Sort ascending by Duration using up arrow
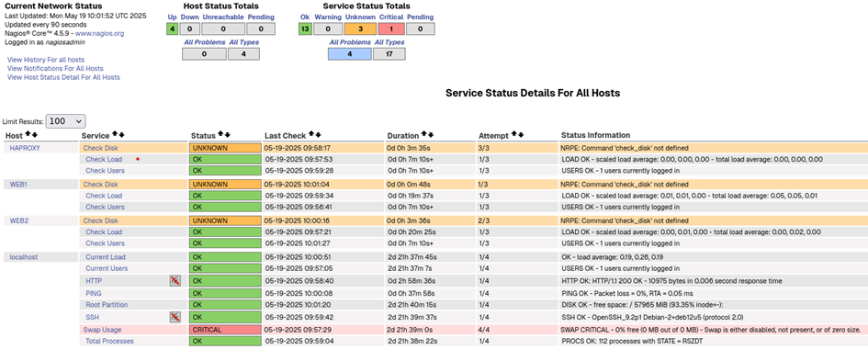This screenshot has height=361, width=868. 424,135
